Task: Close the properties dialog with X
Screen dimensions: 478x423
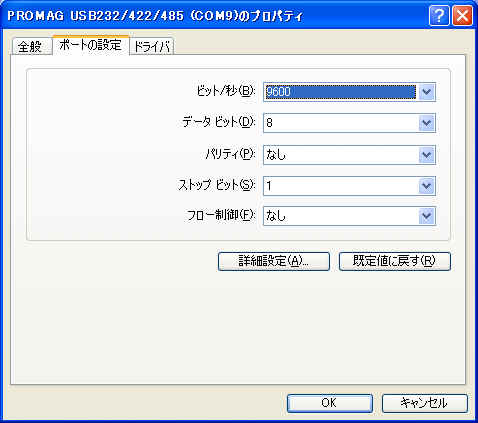Action: [462, 16]
